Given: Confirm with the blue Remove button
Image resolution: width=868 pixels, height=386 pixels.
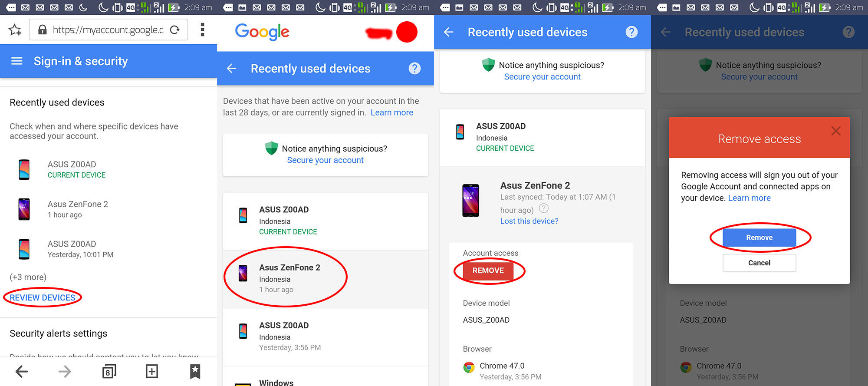Looking at the screenshot, I should point(759,238).
